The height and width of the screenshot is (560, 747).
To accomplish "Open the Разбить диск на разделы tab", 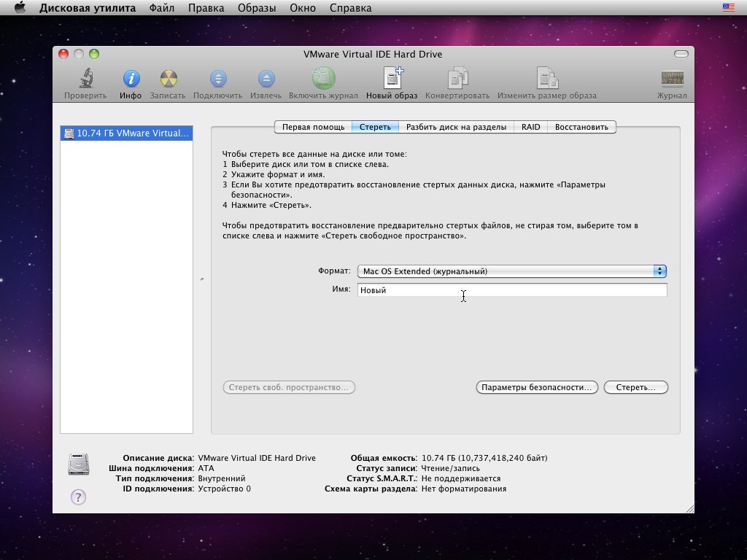I will (456, 127).
